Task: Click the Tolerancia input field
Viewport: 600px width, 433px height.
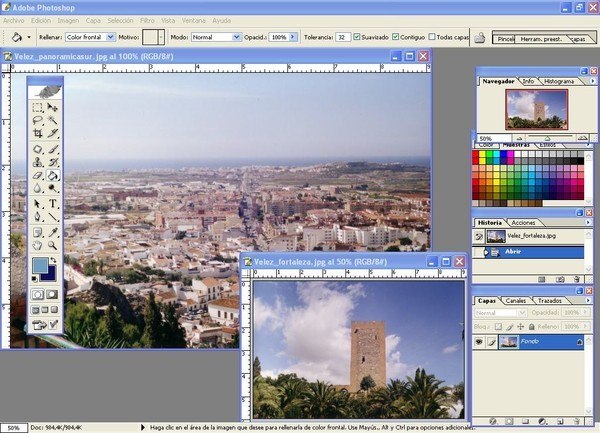Action: (x=343, y=37)
